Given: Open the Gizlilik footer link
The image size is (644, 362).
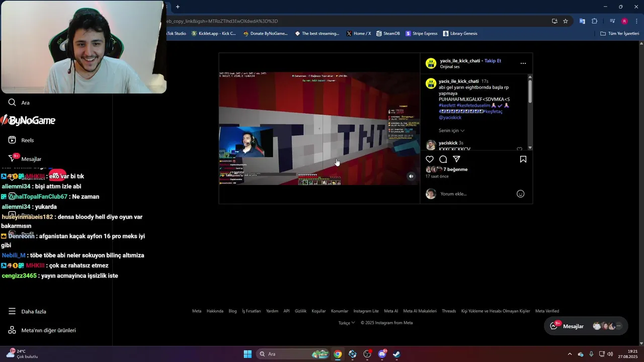Looking at the screenshot, I should (x=300, y=311).
